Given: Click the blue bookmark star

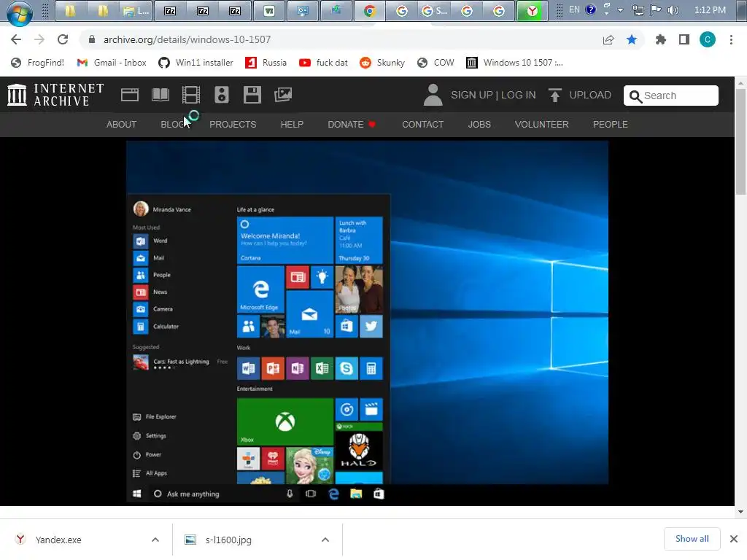Looking at the screenshot, I should 632,39.
